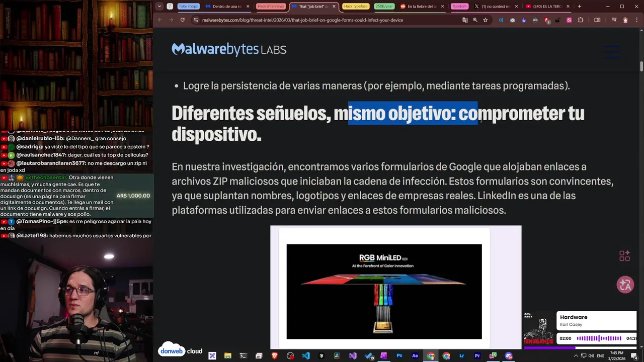Open the 7:45 PM clock and calendar

tap(616, 356)
